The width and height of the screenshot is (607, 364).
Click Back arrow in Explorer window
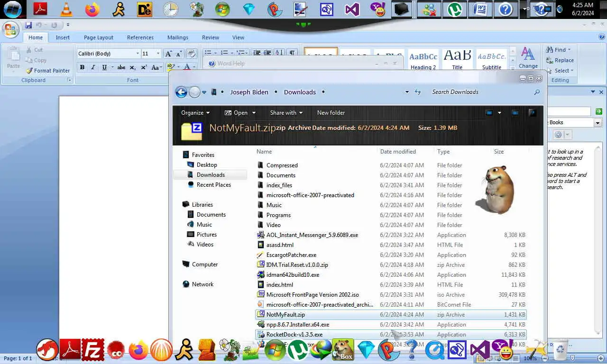[181, 92]
